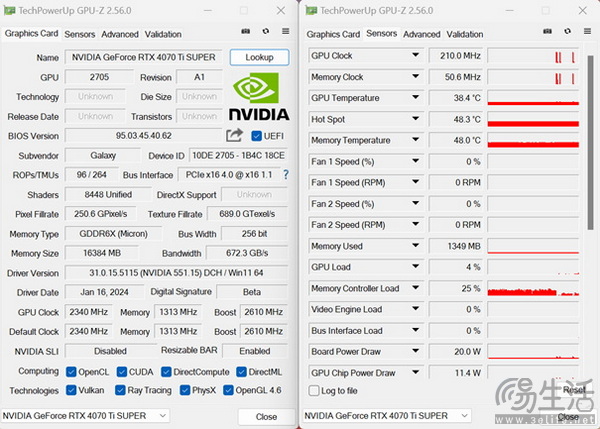The width and height of the screenshot is (600, 429).
Task: Switch to Advanced tab in right window
Action: point(422,34)
